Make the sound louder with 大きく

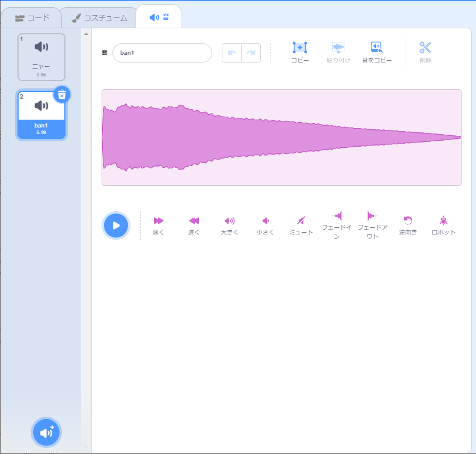[x=230, y=226]
